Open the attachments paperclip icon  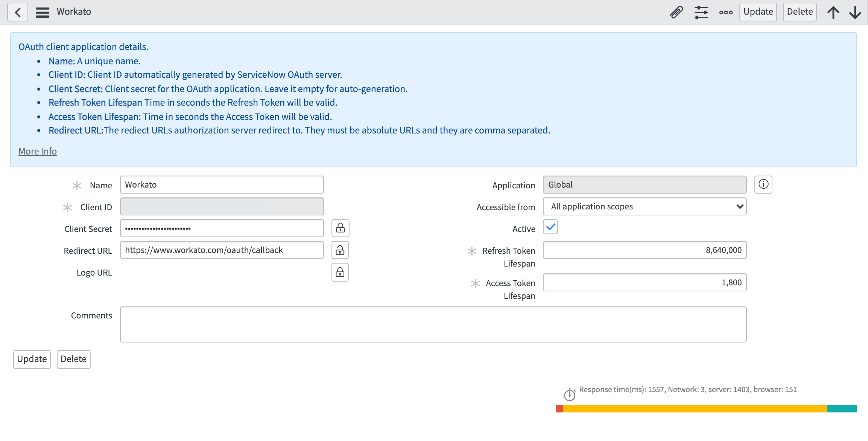pos(676,12)
